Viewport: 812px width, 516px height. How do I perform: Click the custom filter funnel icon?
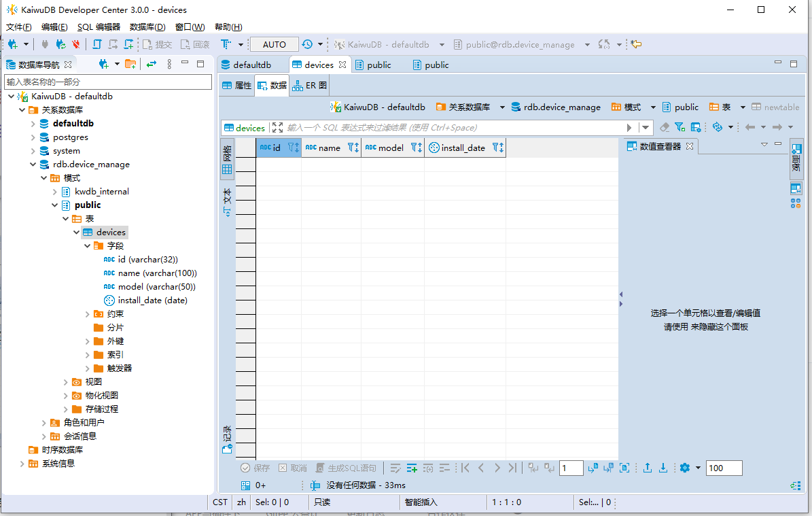[680, 127]
